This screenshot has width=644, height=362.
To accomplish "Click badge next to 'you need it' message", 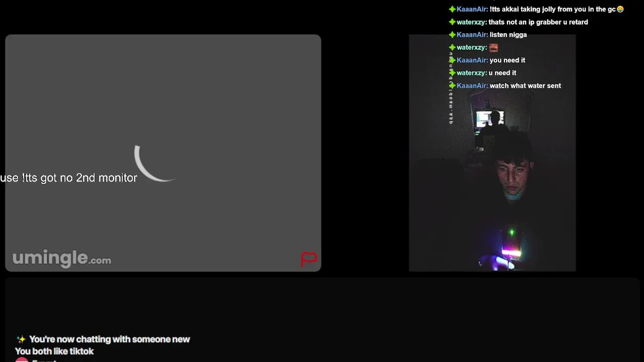I will (x=452, y=60).
